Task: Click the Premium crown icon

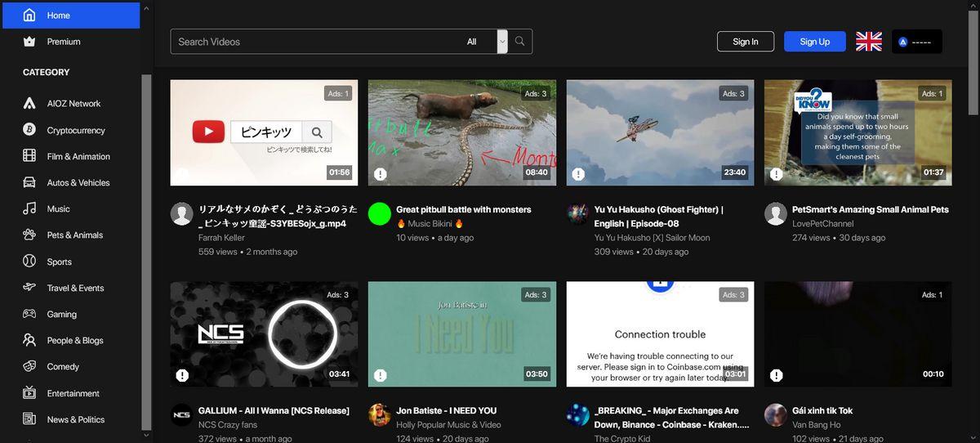Action: point(29,42)
